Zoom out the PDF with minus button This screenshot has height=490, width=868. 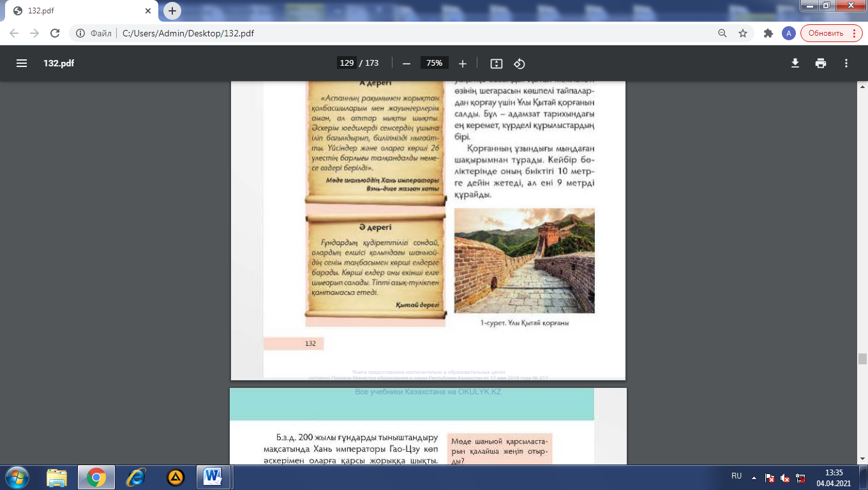[406, 63]
